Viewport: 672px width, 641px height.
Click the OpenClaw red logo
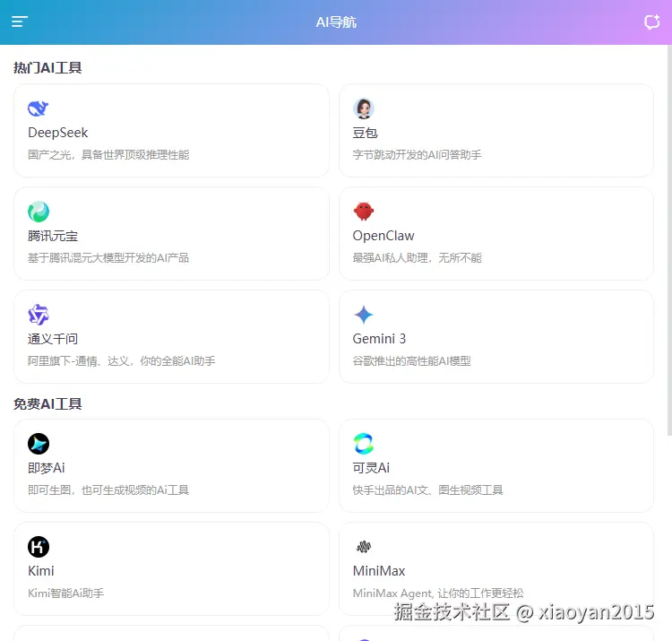coord(364,212)
